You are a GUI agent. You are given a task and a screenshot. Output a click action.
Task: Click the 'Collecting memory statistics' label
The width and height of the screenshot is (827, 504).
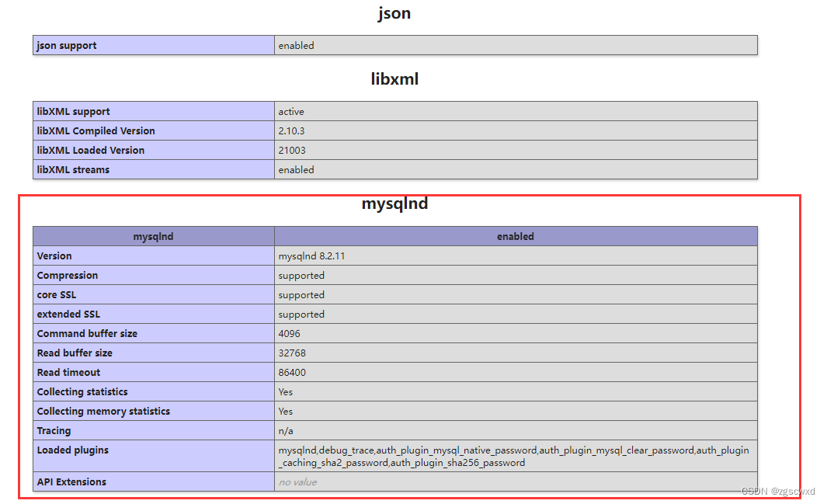(103, 412)
